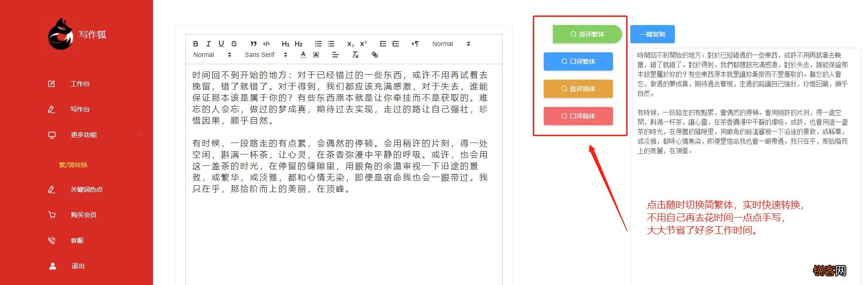The image size is (868, 285).
Task: Click the 工作台 edit icon in the sidebar
Action: coord(51,84)
